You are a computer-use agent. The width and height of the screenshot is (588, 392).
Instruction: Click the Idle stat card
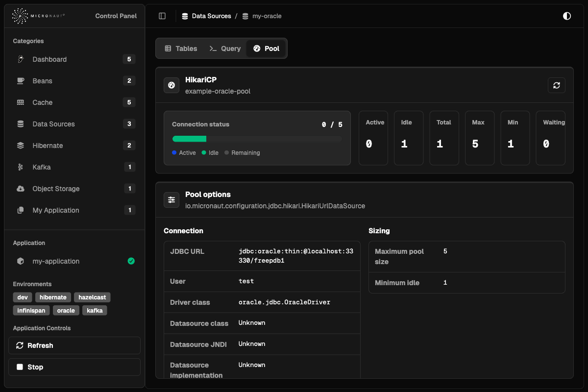pos(409,138)
